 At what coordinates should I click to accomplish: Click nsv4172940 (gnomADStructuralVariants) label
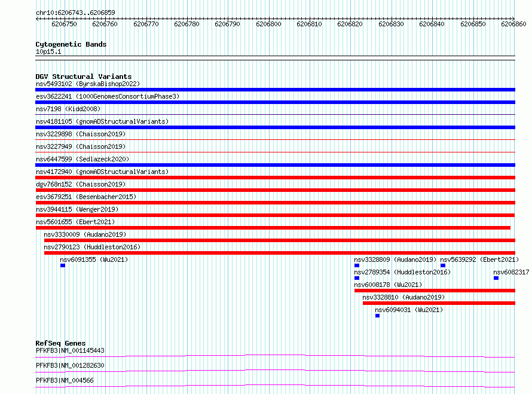coord(102,172)
